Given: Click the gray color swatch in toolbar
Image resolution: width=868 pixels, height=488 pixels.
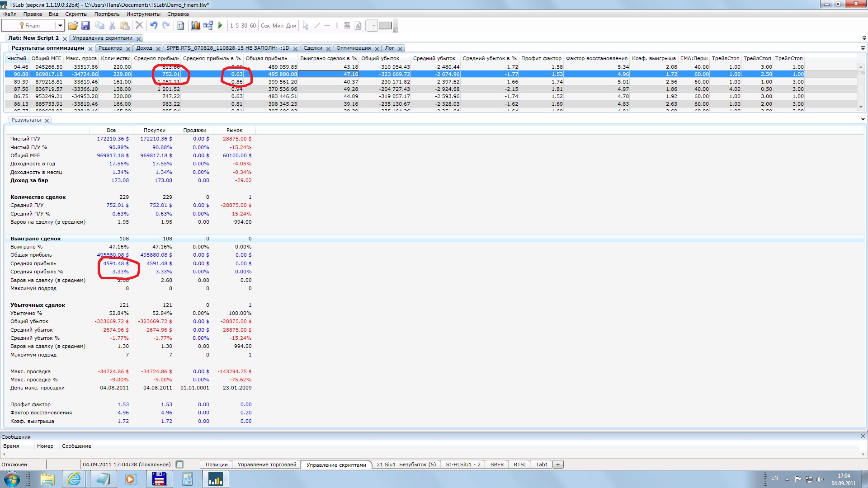Looking at the screenshot, I should (x=385, y=26).
